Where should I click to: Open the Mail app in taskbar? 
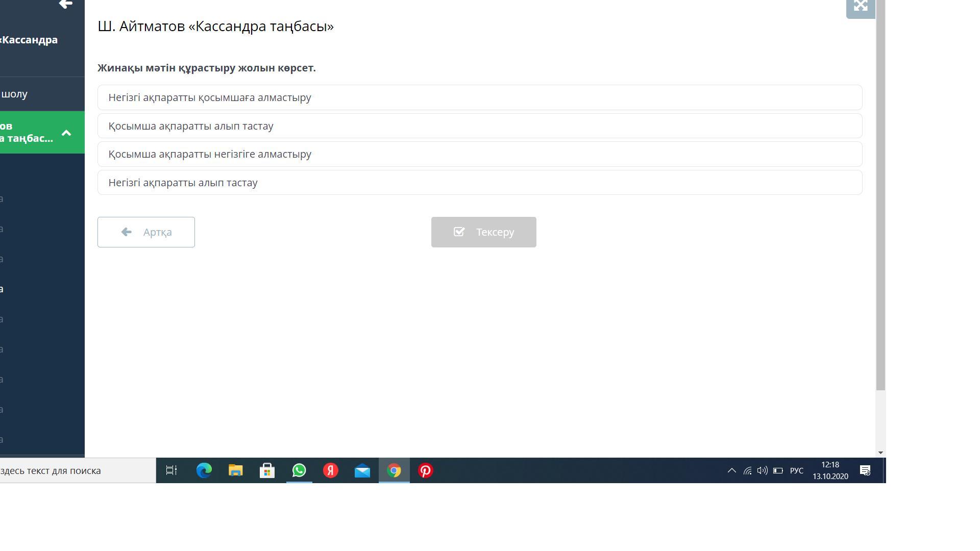point(362,470)
